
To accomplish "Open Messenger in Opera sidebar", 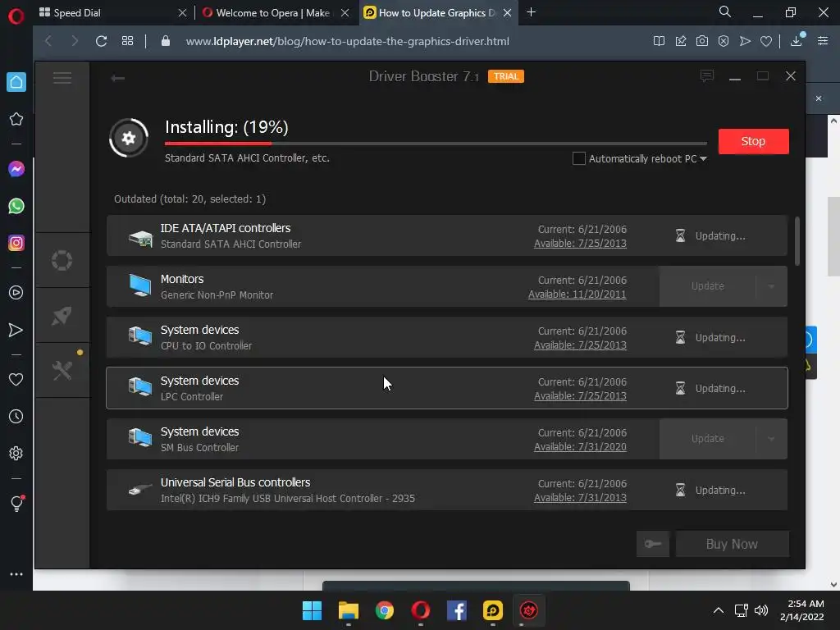I will point(16,169).
